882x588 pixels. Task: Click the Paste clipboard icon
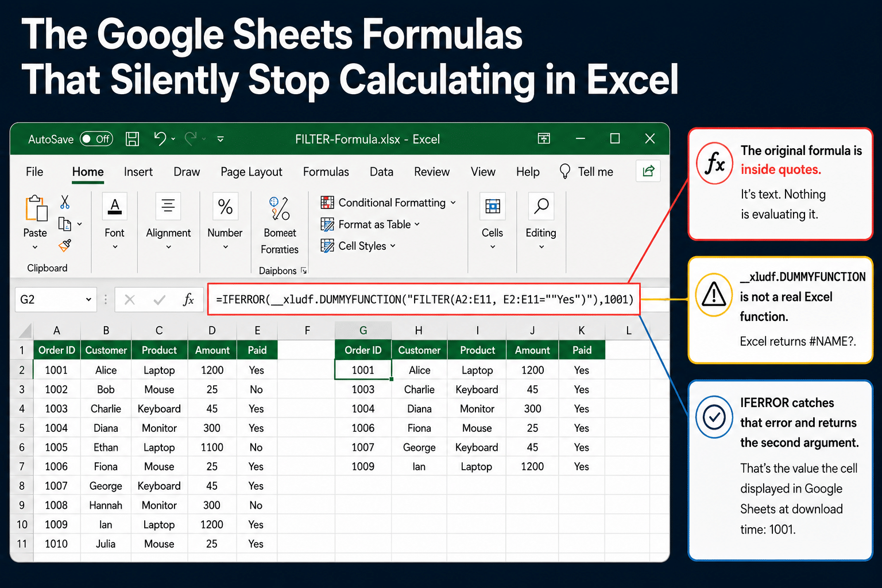coord(36,208)
